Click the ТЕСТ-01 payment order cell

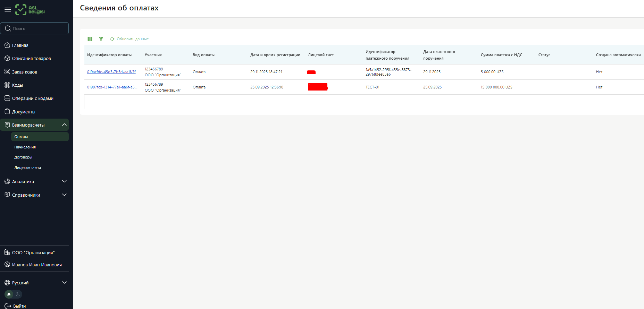[373, 87]
